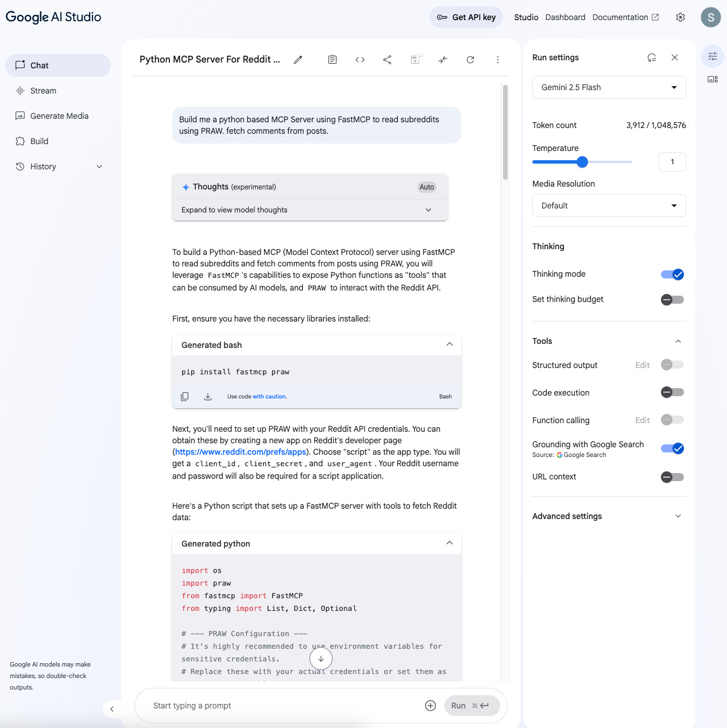Viewport: 727px width, 728px height.
Task: Click the reset run settings icon
Action: [x=652, y=57]
